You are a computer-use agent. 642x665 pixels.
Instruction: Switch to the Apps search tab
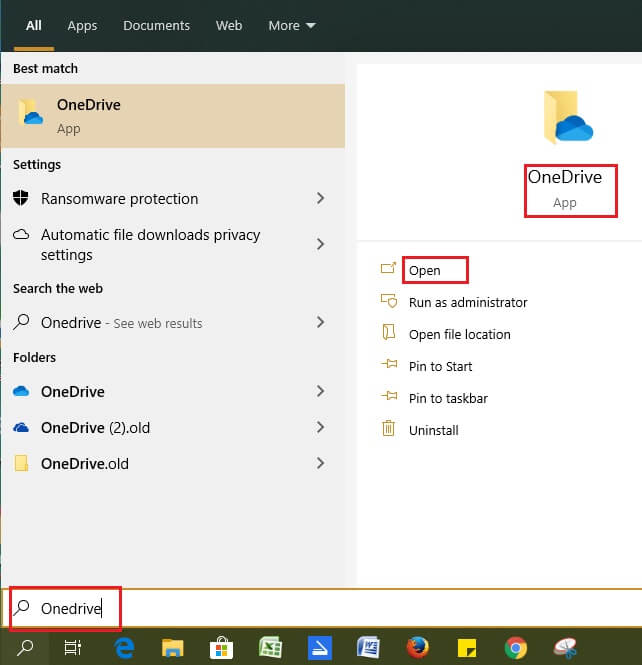tap(82, 26)
